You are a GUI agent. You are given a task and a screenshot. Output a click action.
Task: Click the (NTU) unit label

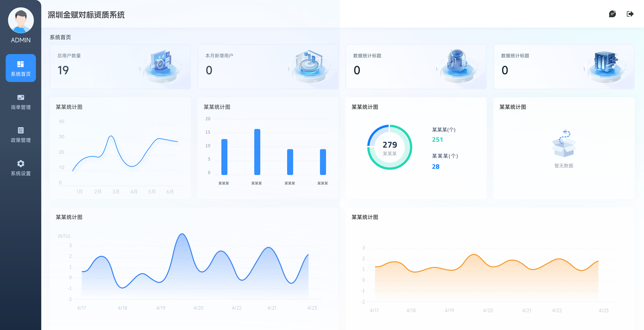pyautogui.click(x=64, y=236)
